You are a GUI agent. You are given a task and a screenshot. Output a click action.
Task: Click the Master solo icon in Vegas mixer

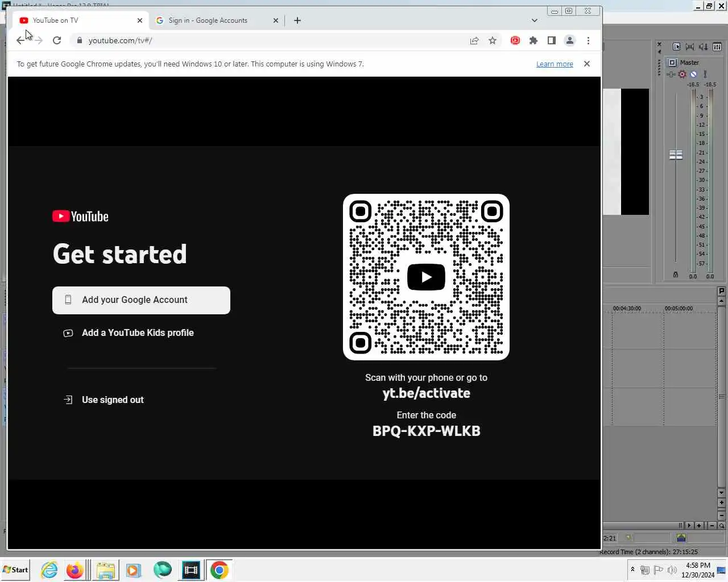pyautogui.click(x=705, y=74)
